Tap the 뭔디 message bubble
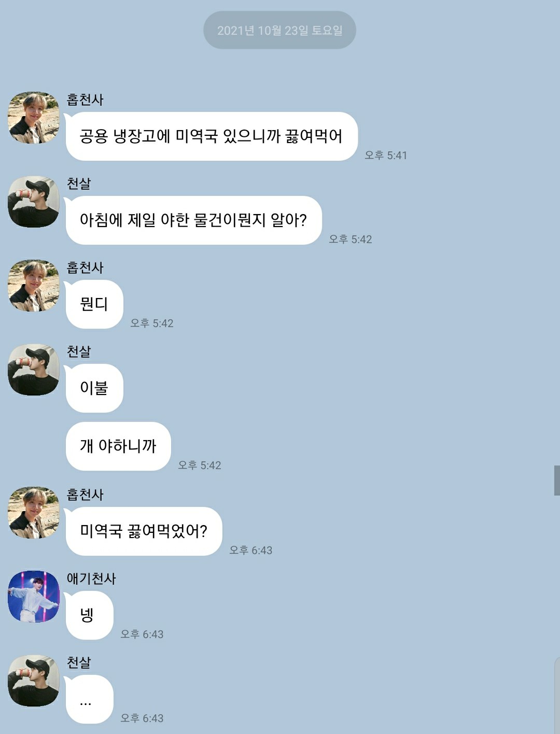560x734 pixels. (x=94, y=304)
